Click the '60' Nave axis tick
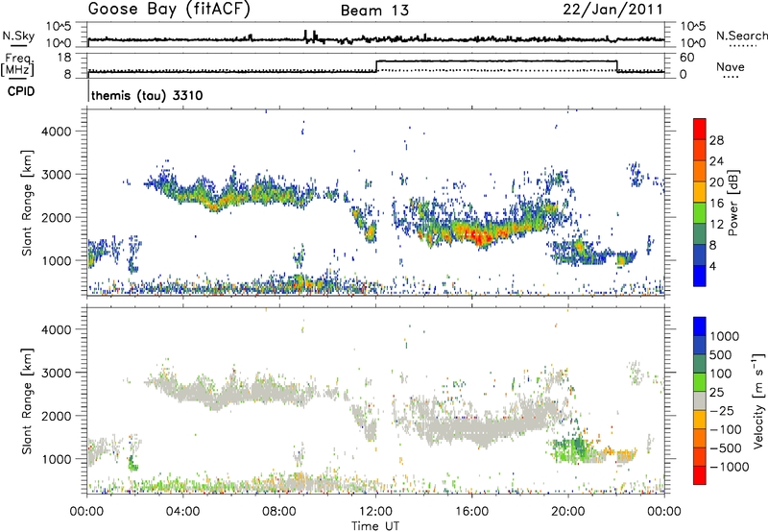 click(687, 58)
